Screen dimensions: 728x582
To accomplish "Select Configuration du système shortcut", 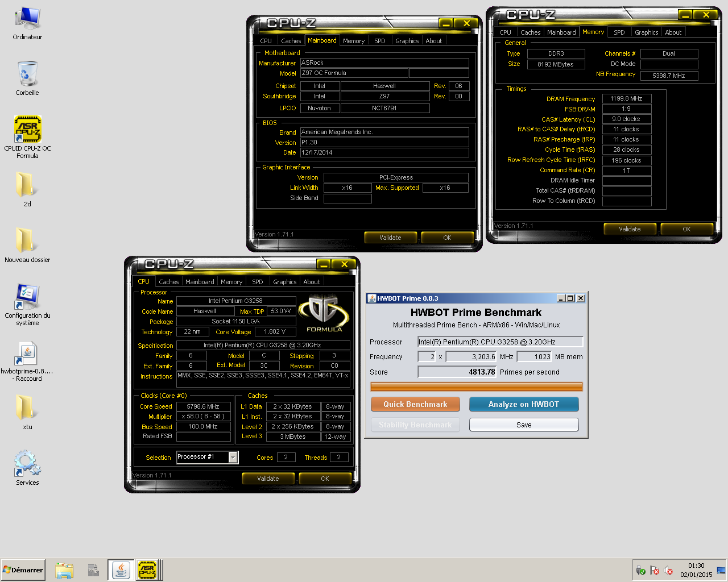I will click(x=27, y=304).
